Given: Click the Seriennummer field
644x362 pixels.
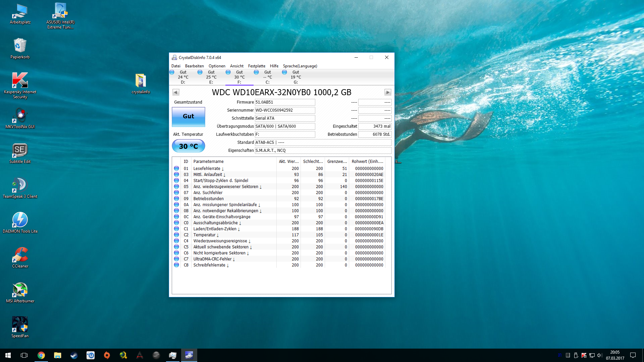Looking at the screenshot, I should [285, 110].
